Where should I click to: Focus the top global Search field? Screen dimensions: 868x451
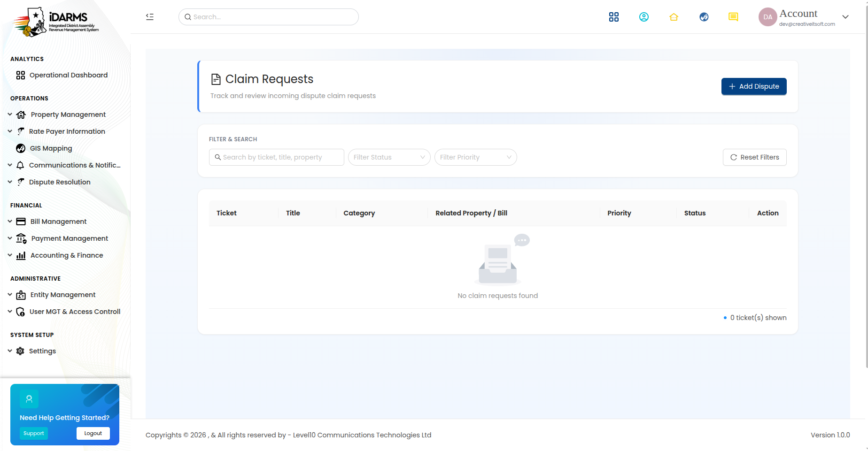tap(269, 17)
